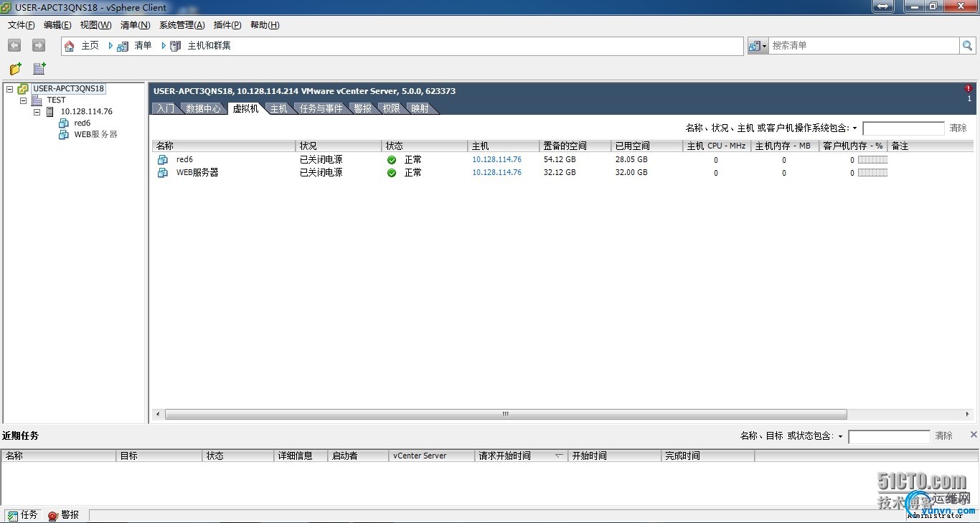Viewport: 980px width, 523px height.
Task: Open host link 10.128.114.76 in red6 row
Action: [x=496, y=160]
